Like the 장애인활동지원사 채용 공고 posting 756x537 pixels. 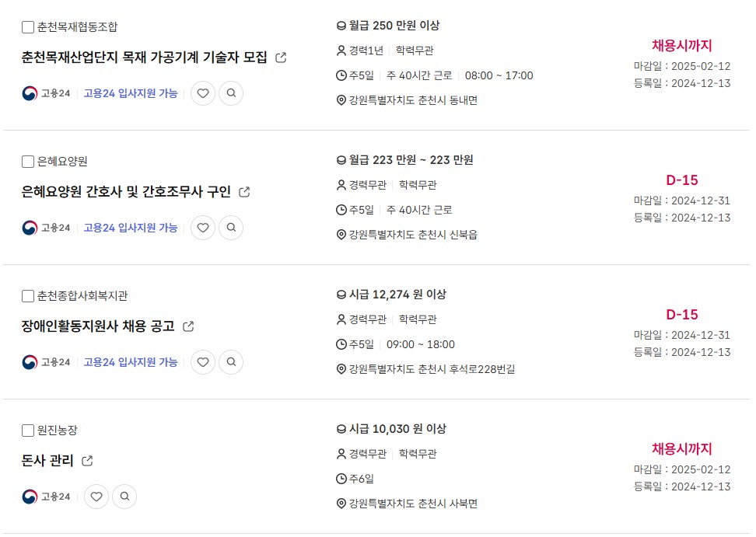click(x=203, y=361)
